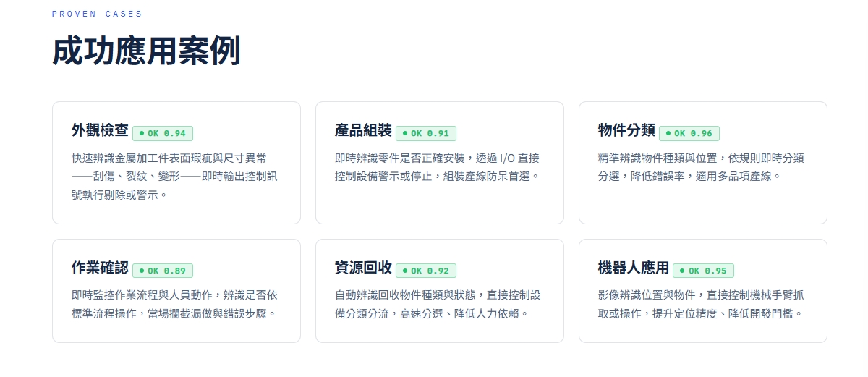This screenshot has height=377, width=868.
Task: Click the 機器人應用 card title
Action: (x=634, y=268)
